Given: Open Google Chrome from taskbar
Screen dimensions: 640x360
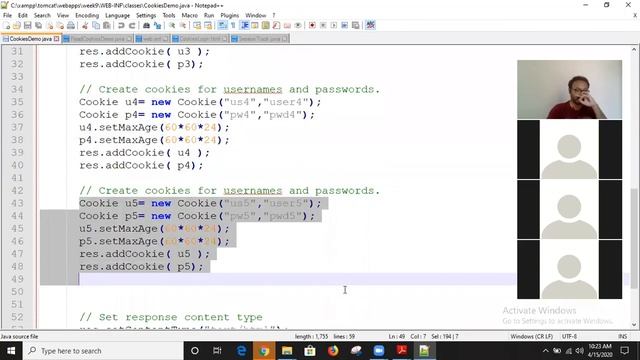Looking at the screenshot, I should pyautogui.click(x=264, y=351).
